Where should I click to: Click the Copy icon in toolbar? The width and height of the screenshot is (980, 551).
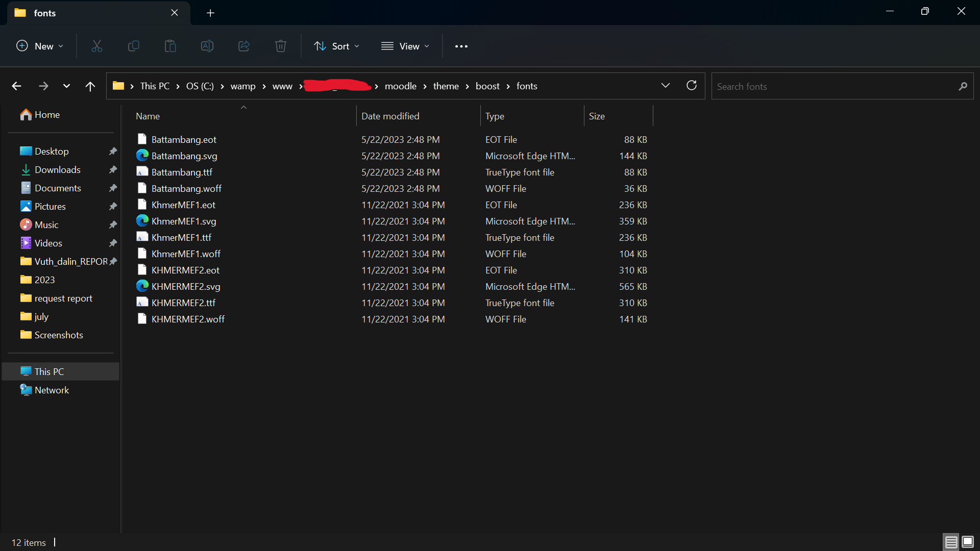coord(133,46)
